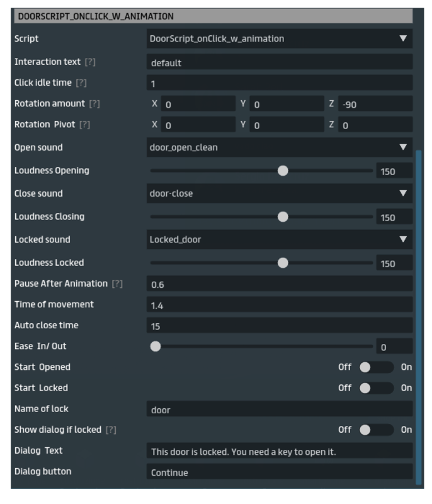This screenshot has width=432, height=504.
Task: Click help icon next to Interaction text
Action: [x=90, y=62]
